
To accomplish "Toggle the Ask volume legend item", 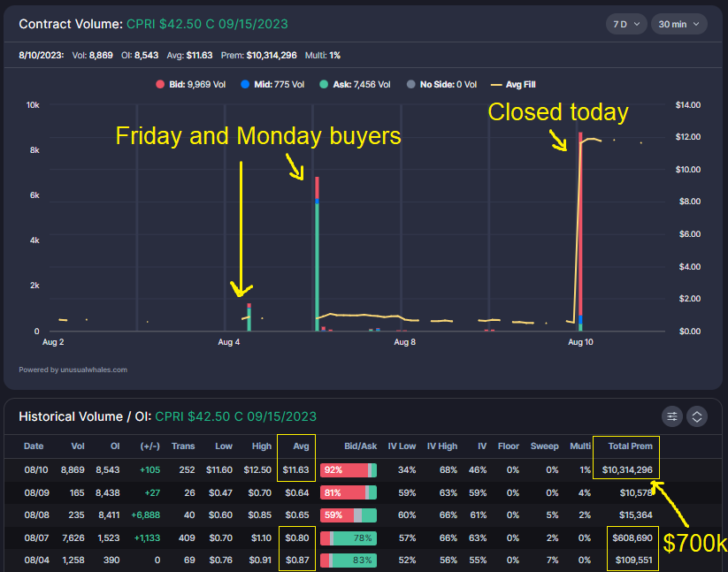I will point(356,85).
